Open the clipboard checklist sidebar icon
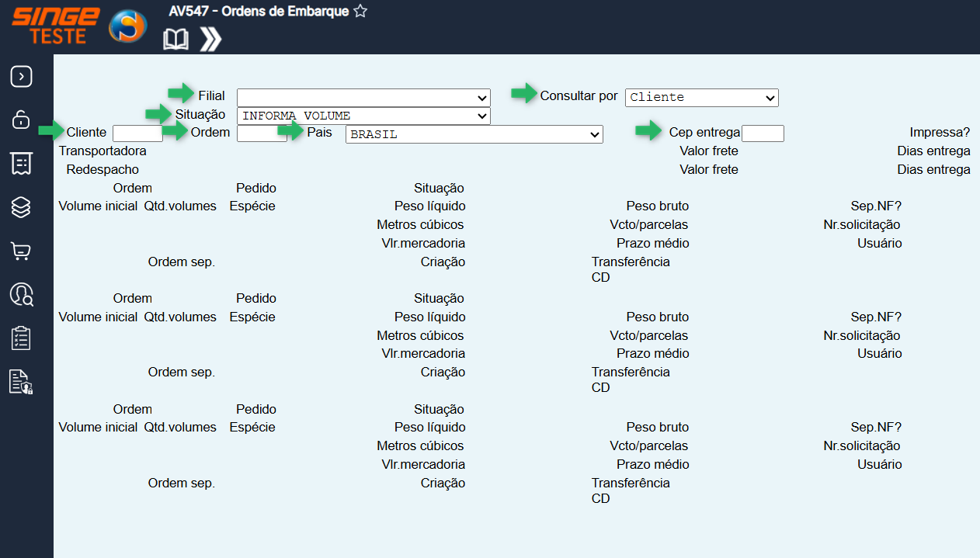 tap(21, 338)
